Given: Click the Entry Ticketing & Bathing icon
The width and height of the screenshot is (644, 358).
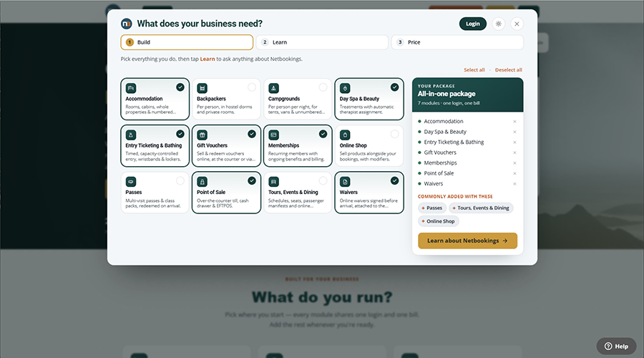Looking at the screenshot, I should coord(131,135).
